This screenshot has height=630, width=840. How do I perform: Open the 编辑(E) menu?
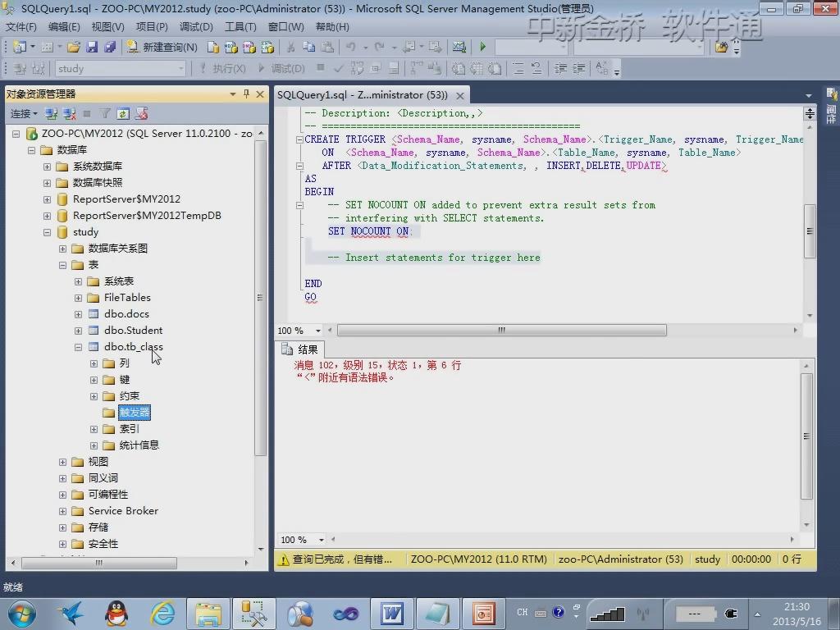click(x=64, y=27)
